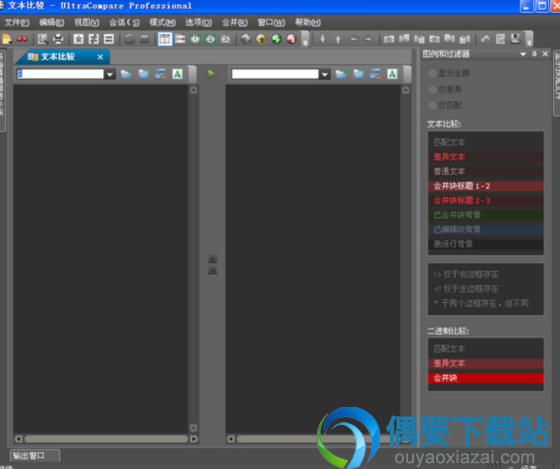Click the 合并块标题 2-3 color row
Screen dimensions: 560x469
(486, 200)
